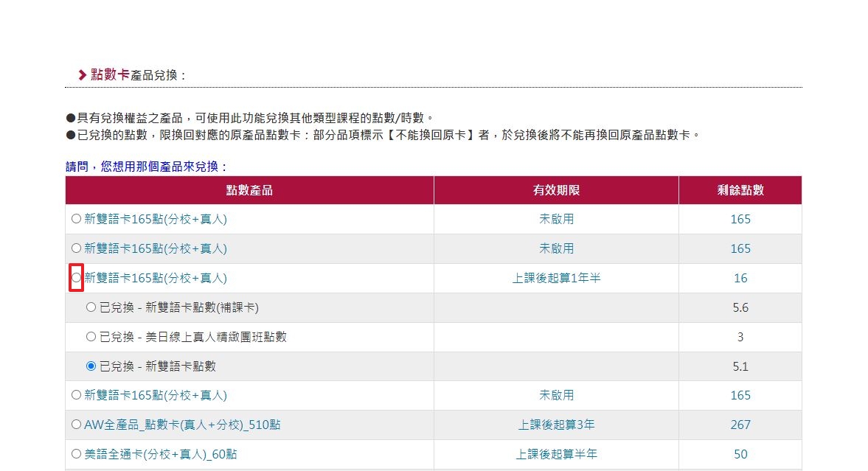
Task: Click the note starting 具有兌換權益之產品
Action: coord(250,118)
